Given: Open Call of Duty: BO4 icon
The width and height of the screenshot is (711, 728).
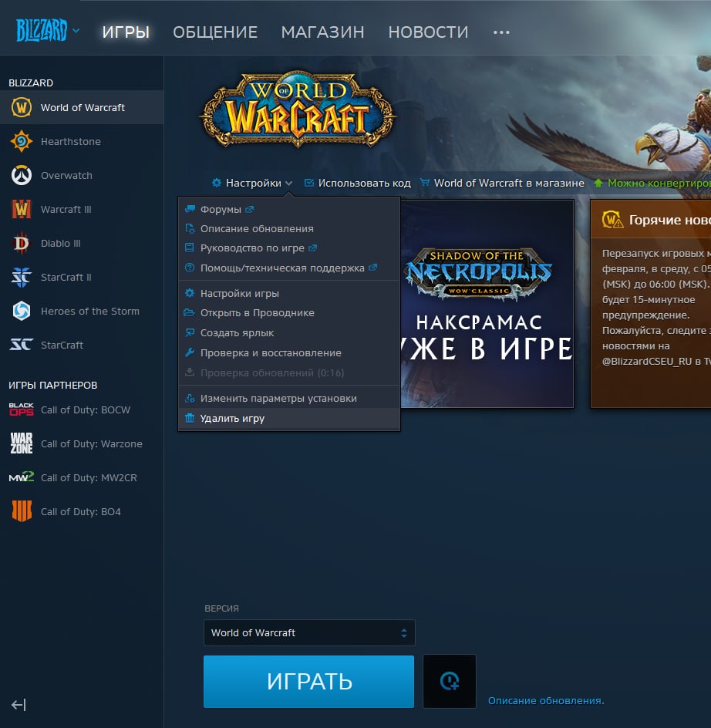Looking at the screenshot, I should tap(22, 511).
